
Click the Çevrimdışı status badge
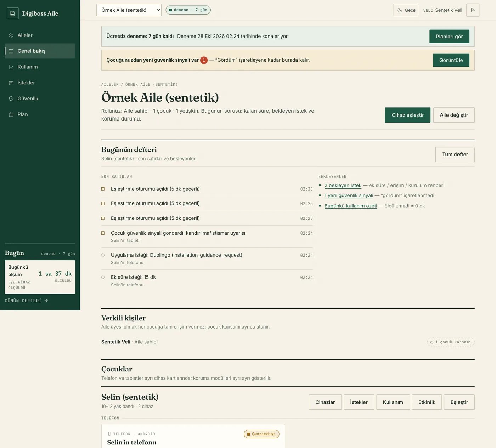click(x=261, y=434)
